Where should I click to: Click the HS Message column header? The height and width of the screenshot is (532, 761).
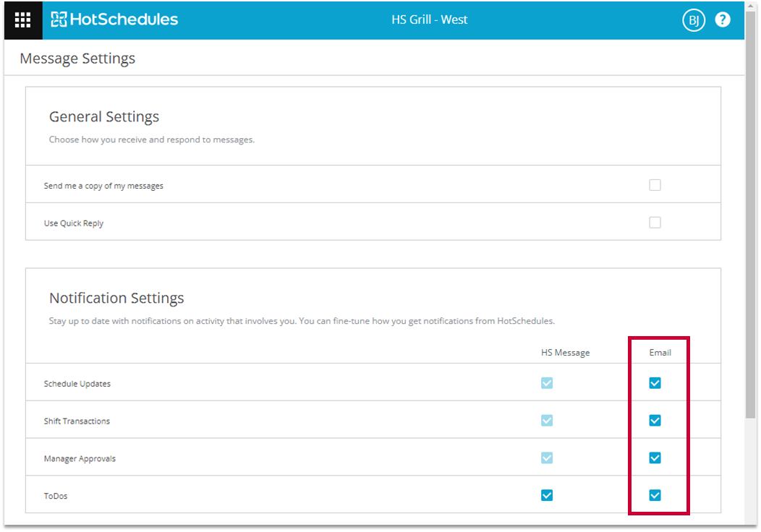pyautogui.click(x=566, y=353)
